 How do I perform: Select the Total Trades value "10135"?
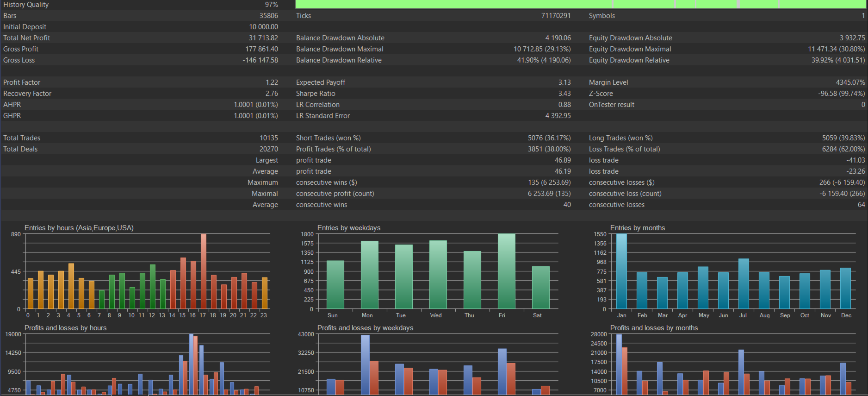pyautogui.click(x=269, y=138)
